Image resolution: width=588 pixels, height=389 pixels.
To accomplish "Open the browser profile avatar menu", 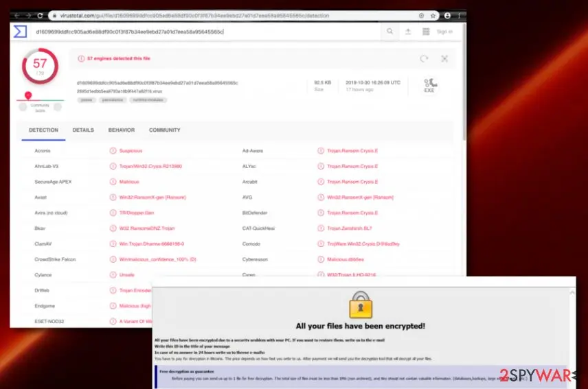I will [x=447, y=16].
